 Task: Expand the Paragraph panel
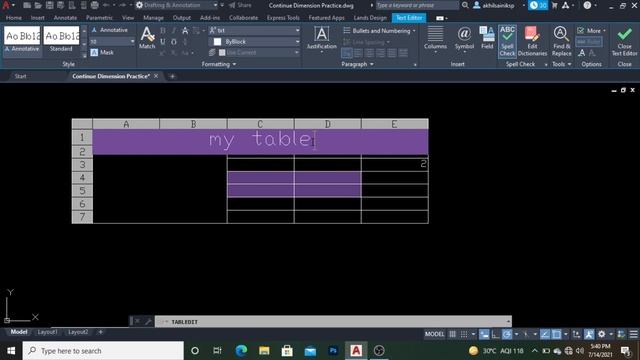pos(357,64)
